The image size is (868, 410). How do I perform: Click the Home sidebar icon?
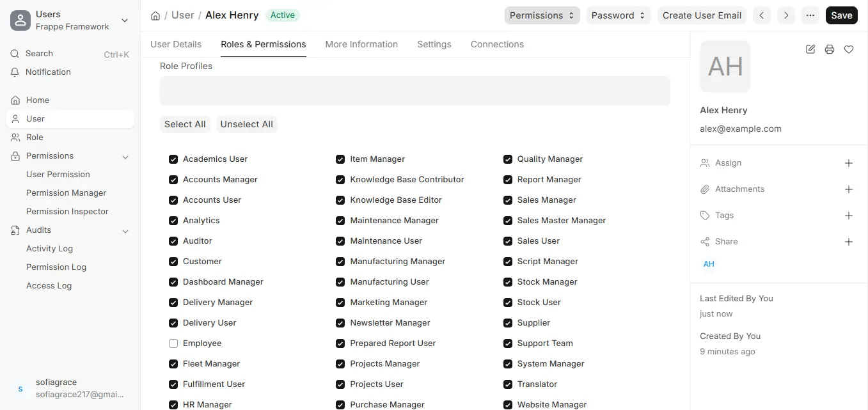click(x=16, y=100)
